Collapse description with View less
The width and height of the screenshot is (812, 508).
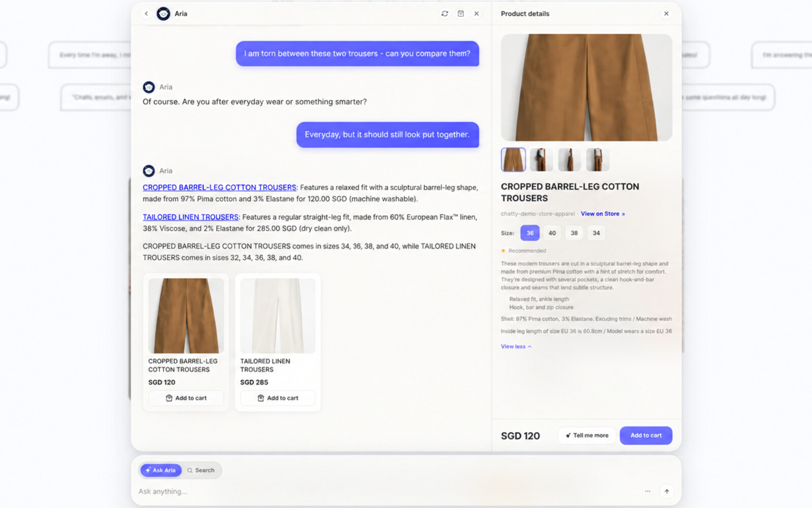pyautogui.click(x=516, y=346)
